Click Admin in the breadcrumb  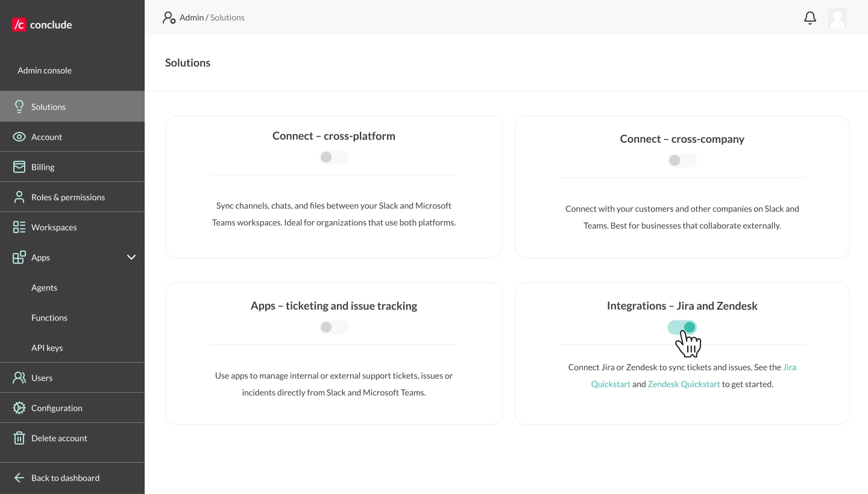click(x=192, y=17)
